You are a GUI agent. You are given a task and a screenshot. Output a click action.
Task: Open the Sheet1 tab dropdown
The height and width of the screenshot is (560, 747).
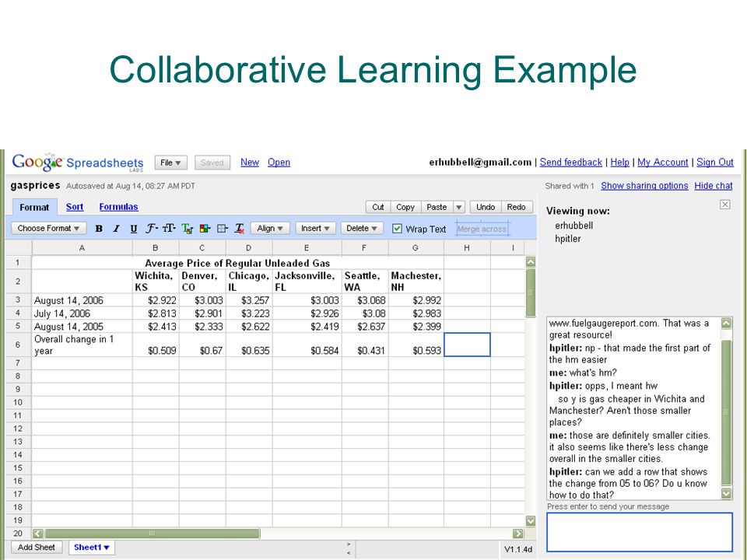[92, 548]
